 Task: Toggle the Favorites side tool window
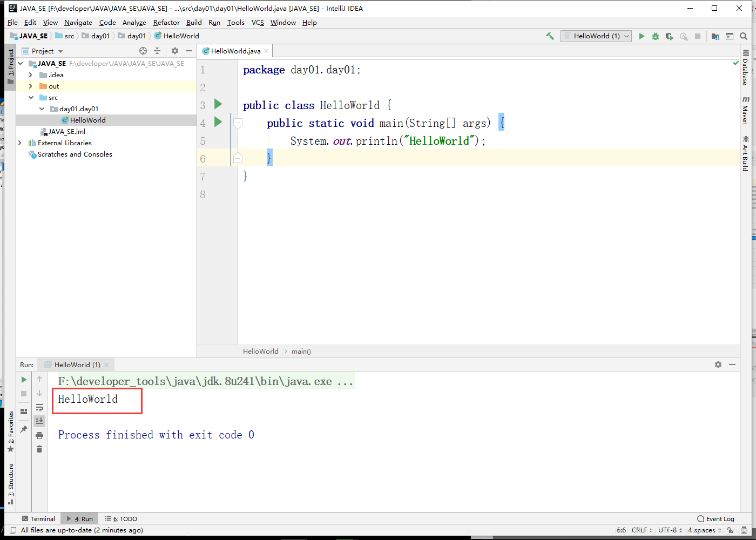tap(10, 432)
